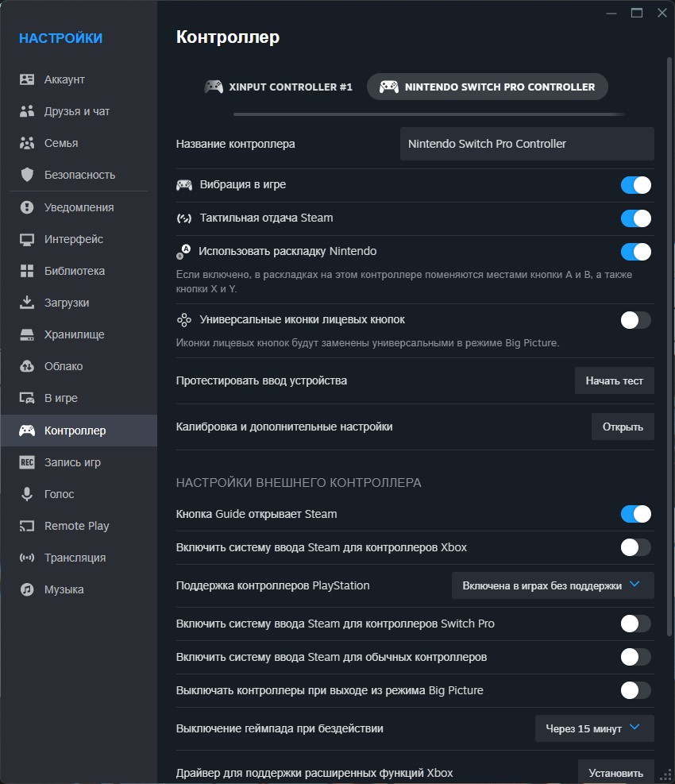Open the PlayStation controller support dropdown
The width and height of the screenshot is (675, 784).
pyautogui.click(x=553, y=585)
